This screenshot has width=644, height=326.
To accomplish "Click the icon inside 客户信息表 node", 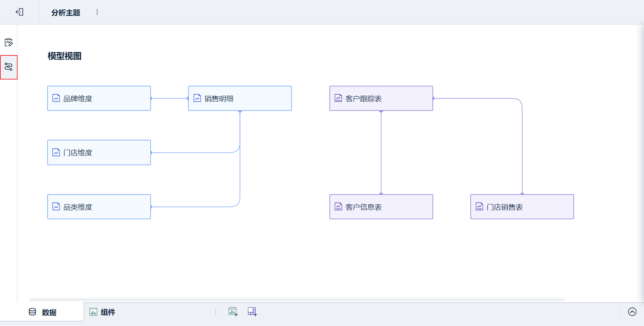I will click(338, 206).
